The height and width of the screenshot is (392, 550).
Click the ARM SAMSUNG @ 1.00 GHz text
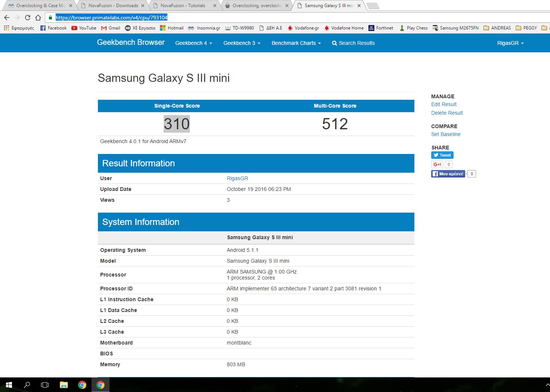[x=262, y=272]
